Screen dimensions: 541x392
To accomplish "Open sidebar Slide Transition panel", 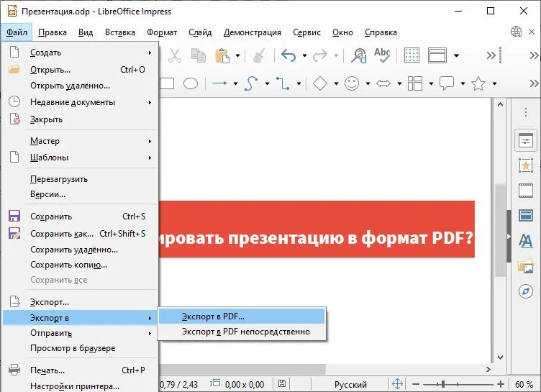I will point(526,191).
